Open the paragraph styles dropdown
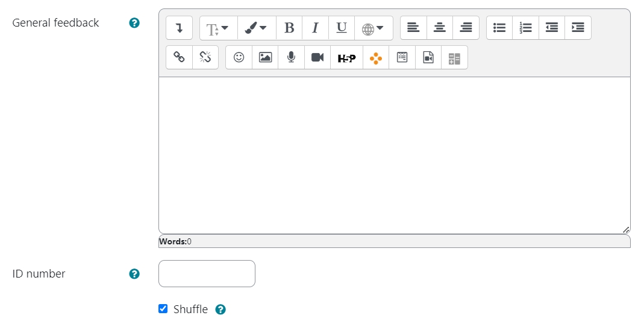This screenshot has height=324, width=644. coord(218,28)
